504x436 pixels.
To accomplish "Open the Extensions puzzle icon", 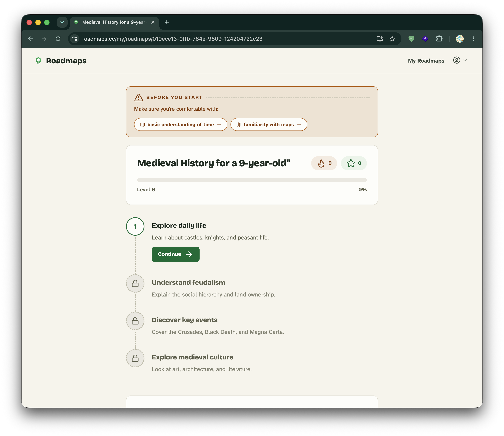I will 439,39.
